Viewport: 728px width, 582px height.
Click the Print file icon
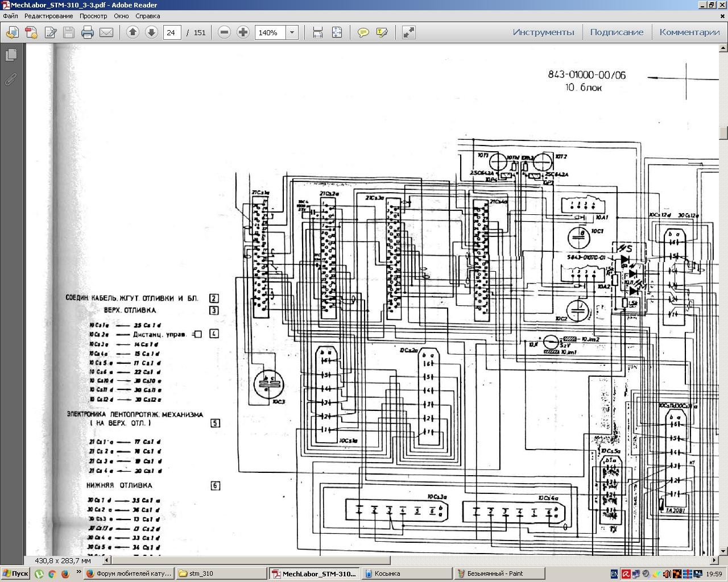pyautogui.click(x=87, y=32)
